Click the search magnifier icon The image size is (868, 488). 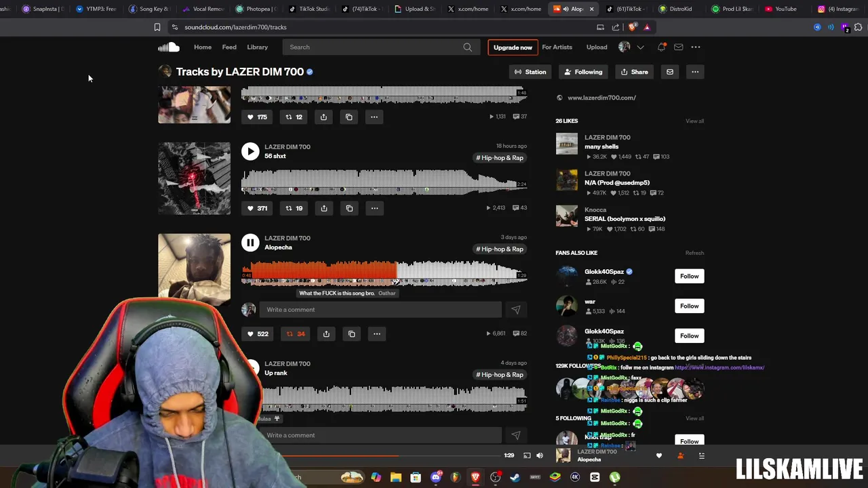point(467,47)
